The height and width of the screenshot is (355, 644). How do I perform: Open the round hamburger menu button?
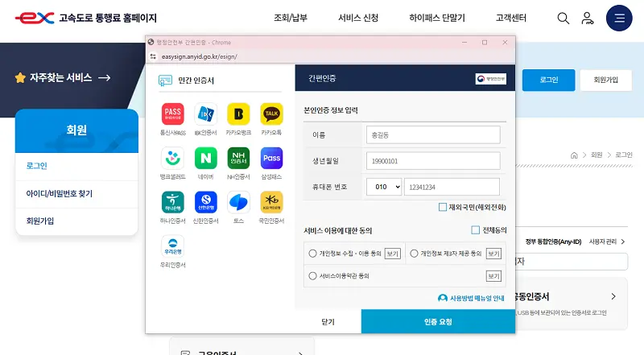pyautogui.click(x=619, y=18)
